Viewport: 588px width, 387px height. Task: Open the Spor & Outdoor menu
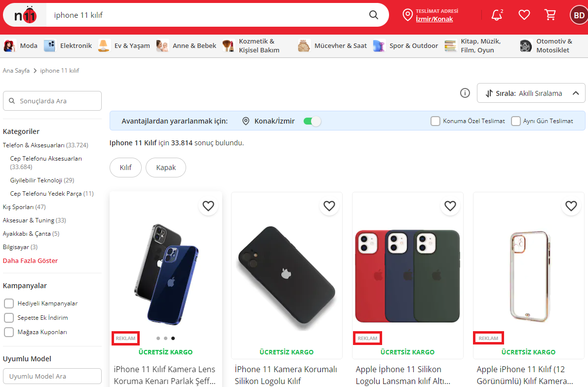pyautogui.click(x=414, y=46)
